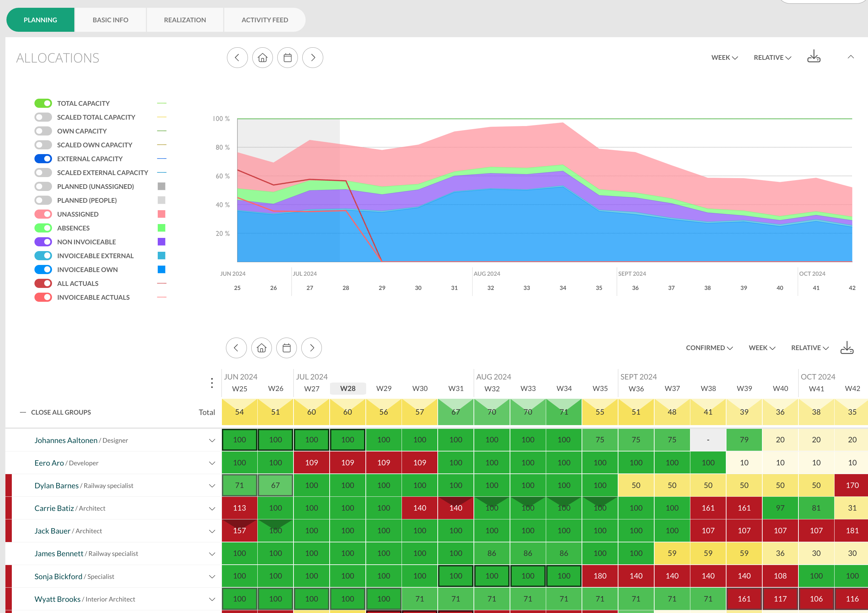Click the W28 current week cell header
The image size is (868, 613).
[348, 388]
